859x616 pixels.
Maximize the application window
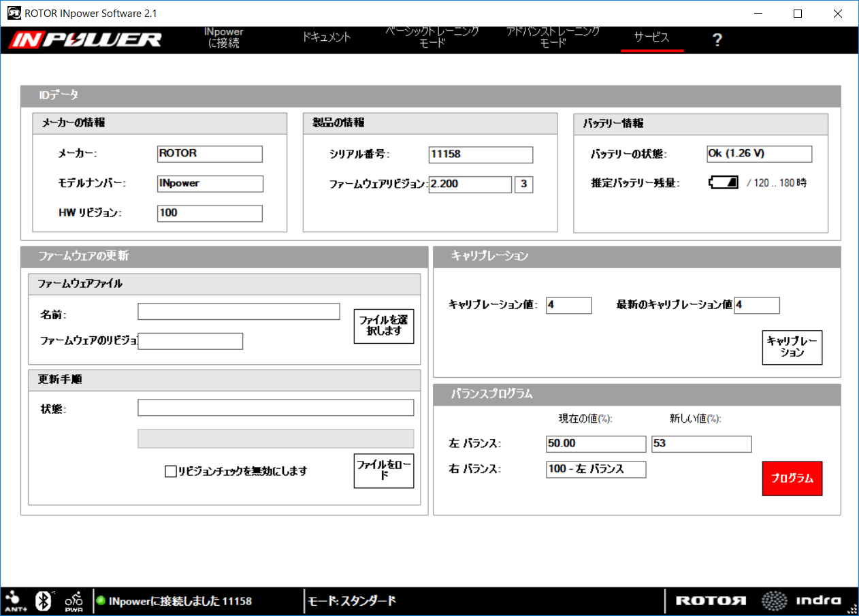click(x=798, y=13)
